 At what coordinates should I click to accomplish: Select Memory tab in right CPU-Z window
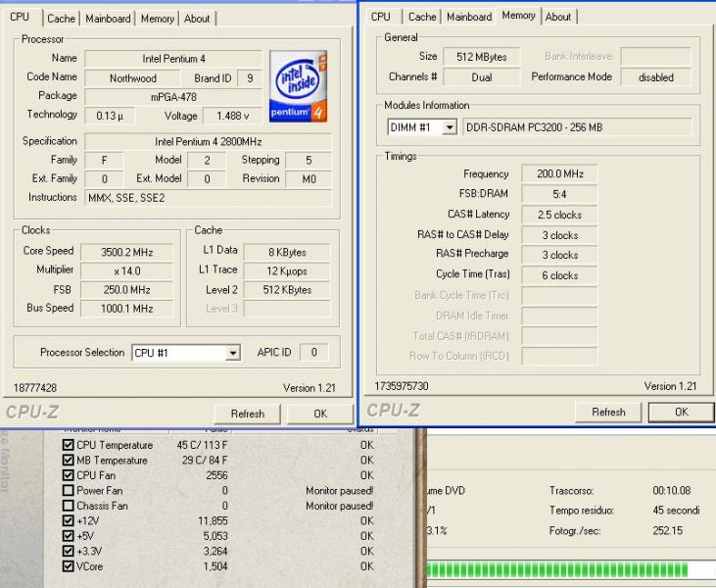pyautogui.click(x=518, y=16)
